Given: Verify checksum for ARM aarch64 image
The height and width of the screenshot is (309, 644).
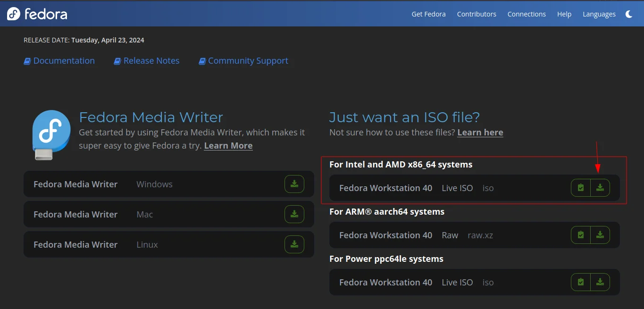Looking at the screenshot, I should click(581, 235).
